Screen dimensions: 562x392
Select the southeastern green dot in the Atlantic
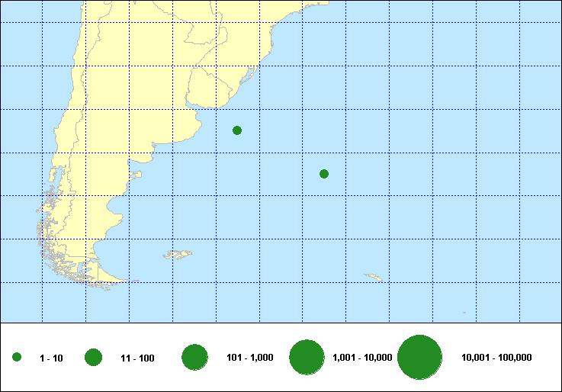[324, 174]
